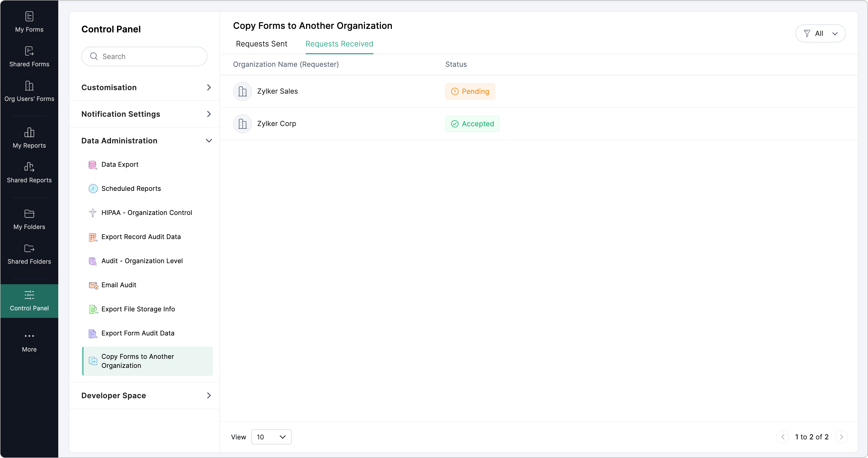Click the Pending status badge
Viewport: 868px width, 458px height.
(470, 91)
